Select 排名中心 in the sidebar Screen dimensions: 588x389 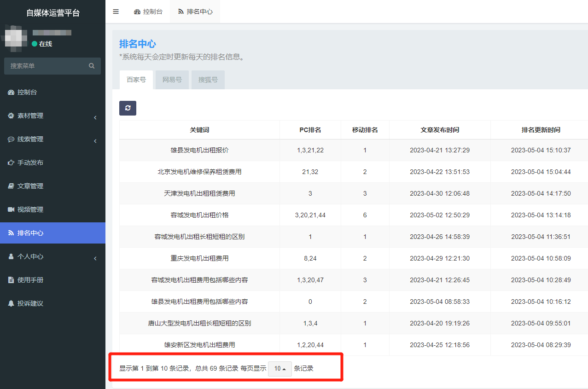[30, 233]
